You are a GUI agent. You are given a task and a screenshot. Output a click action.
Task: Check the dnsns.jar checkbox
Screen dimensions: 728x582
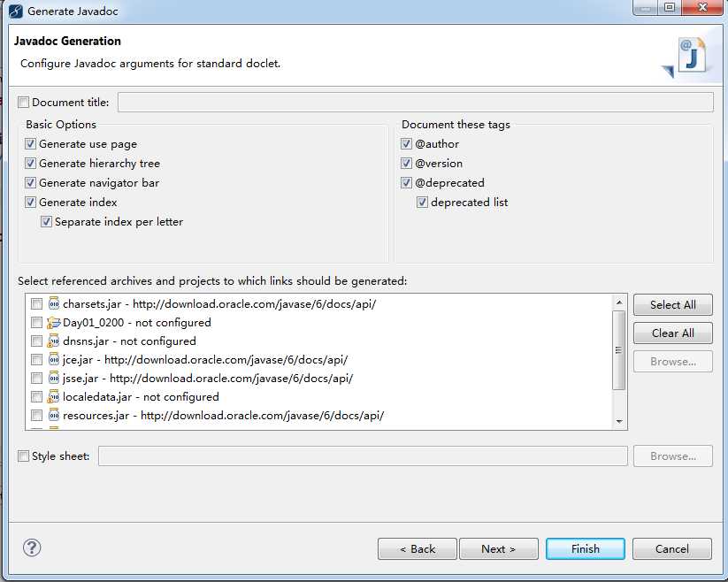tap(36, 341)
